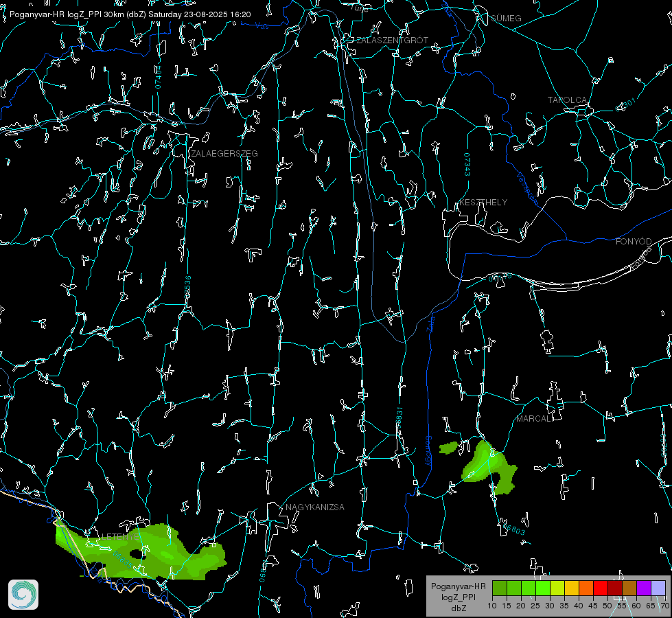The width and height of the screenshot is (672, 618).
Task: Select the 15–20 dBZ green legend swatch
Action: coord(514,588)
